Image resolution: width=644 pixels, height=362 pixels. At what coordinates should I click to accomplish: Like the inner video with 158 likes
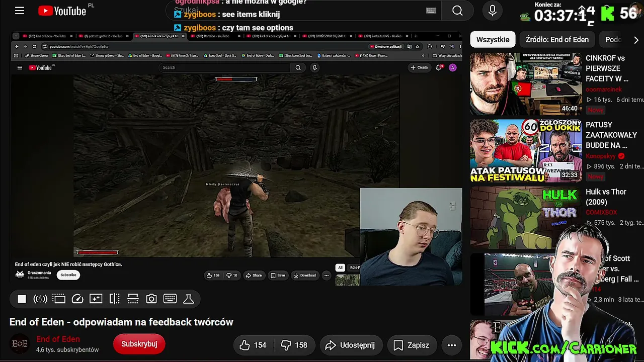click(x=214, y=275)
